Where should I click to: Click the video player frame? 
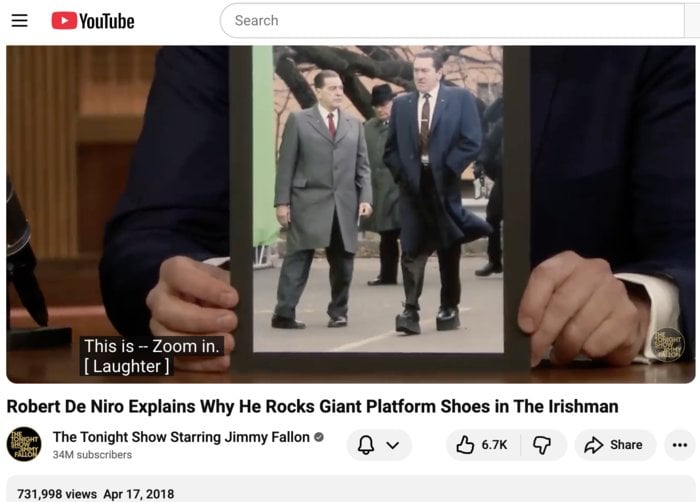tap(350, 214)
